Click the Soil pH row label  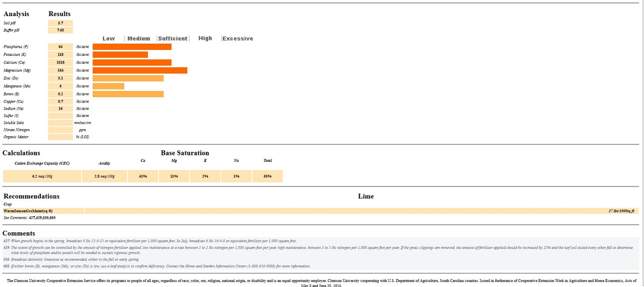[x=10, y=23]
